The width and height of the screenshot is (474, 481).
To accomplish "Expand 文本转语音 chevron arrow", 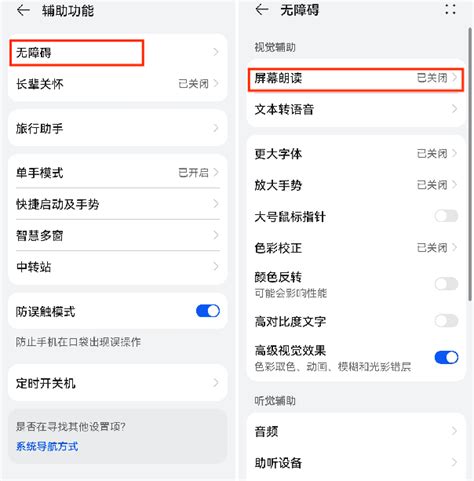I will click(x=454, y=109).
